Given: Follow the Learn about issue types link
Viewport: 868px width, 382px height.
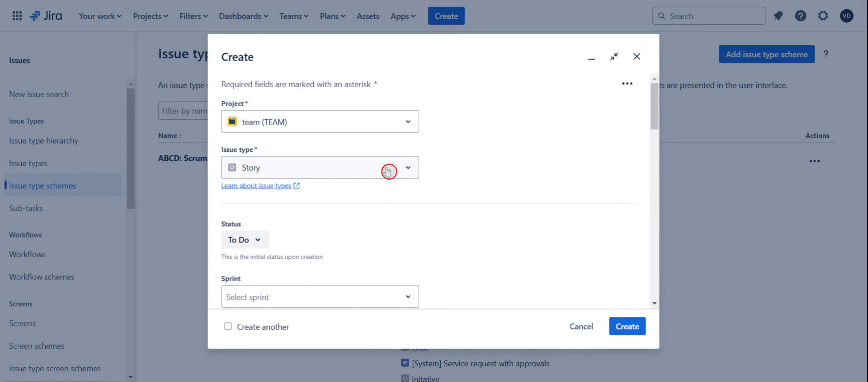Looking at the screenshot, I should (256, 186).
